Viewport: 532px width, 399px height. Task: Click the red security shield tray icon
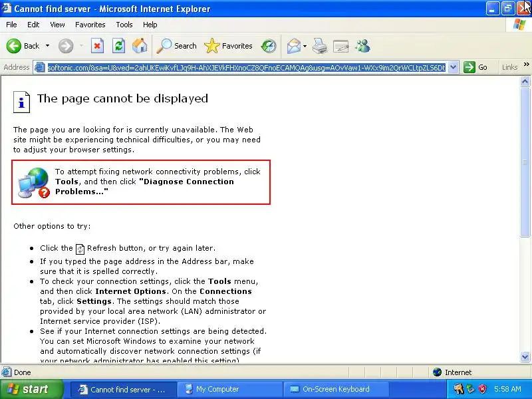coord(482,389)
